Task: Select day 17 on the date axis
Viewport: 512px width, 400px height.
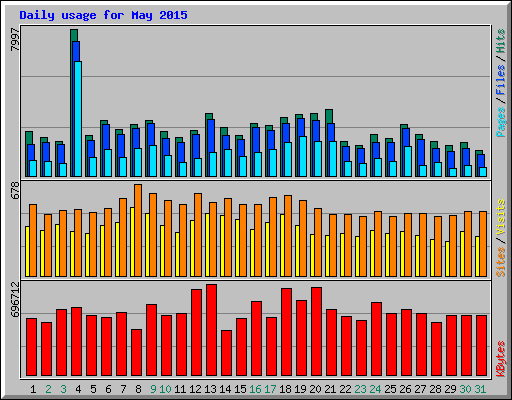Action: [270, 389]
